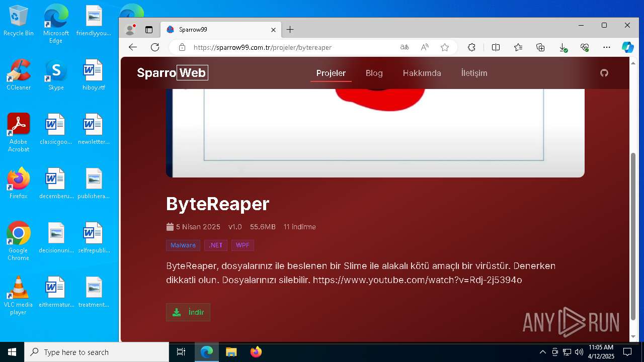Select the Microsoft Edge desktop shortcut
Viewport: 644px width, 362px height.
[x=56, y=24]
